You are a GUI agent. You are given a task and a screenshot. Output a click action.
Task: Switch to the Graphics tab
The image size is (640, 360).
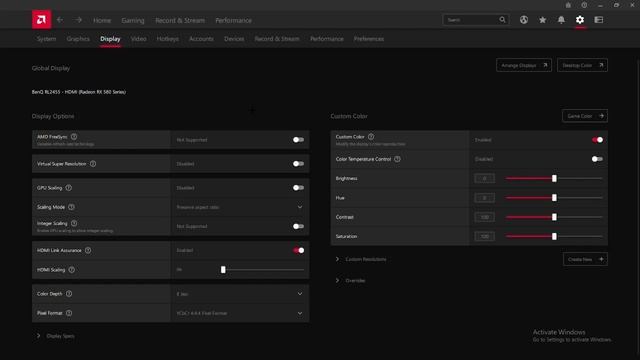click(78, 39)
